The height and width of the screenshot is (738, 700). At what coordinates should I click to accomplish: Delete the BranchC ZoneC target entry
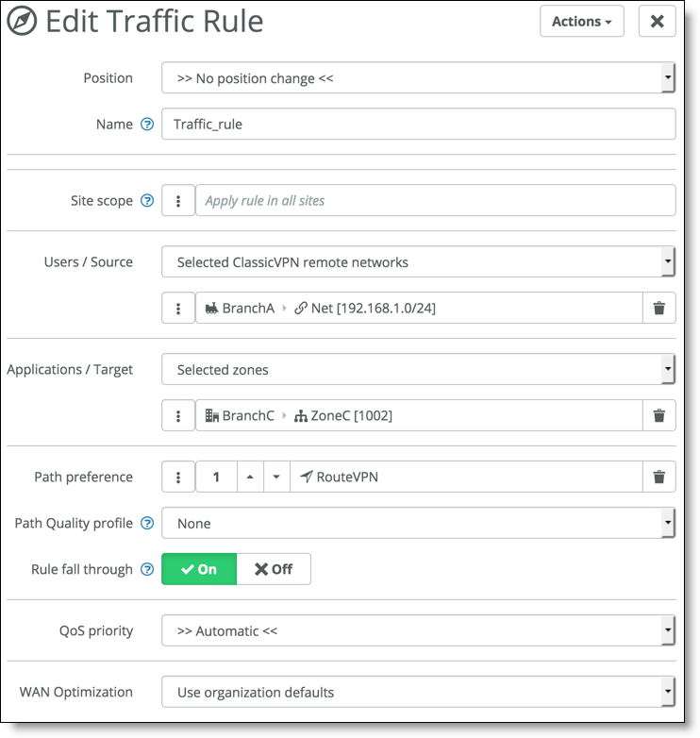[x=659, y=415]
